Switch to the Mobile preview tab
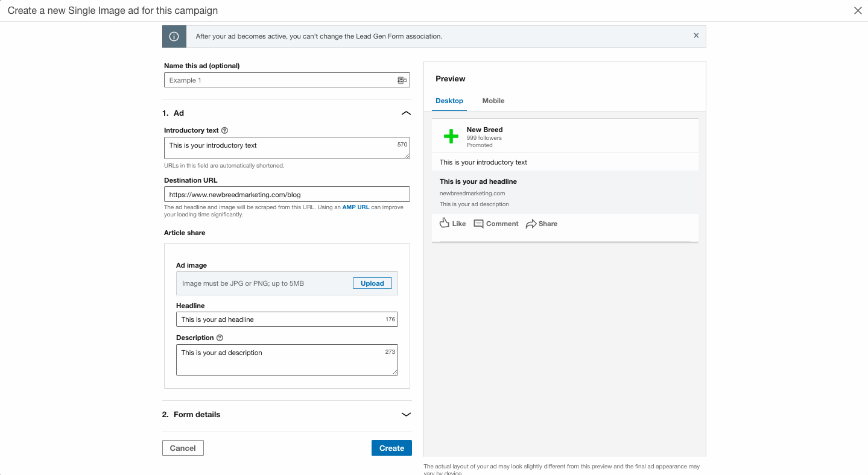 tap(493, 101)
